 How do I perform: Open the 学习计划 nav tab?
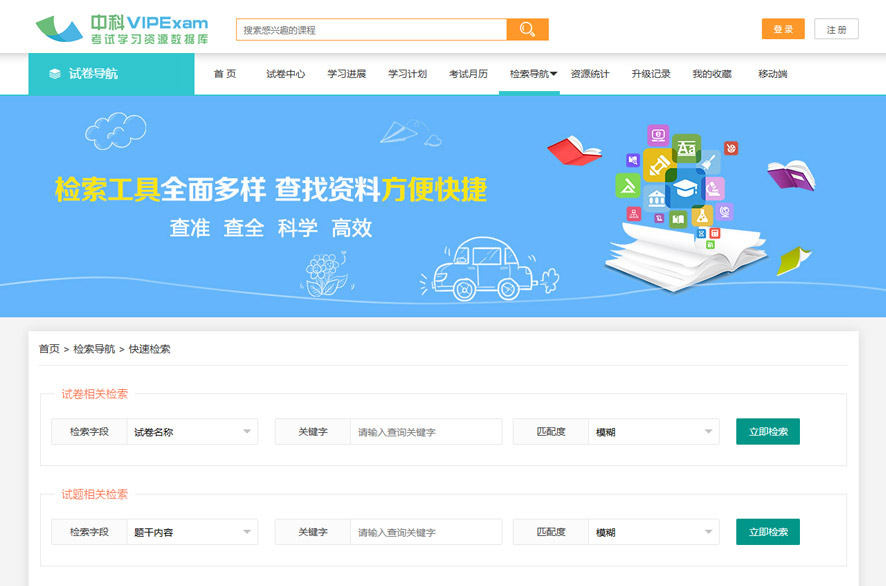point(407,73)
